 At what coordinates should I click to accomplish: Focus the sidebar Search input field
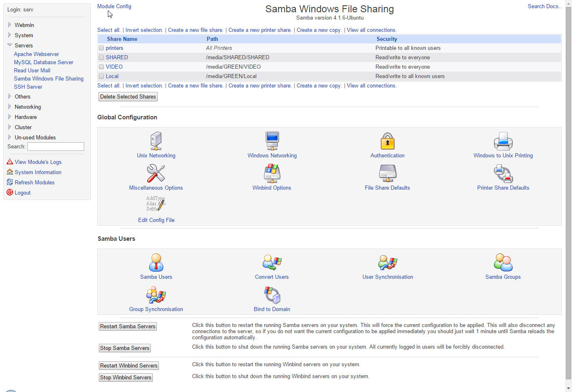pos(56,146)
